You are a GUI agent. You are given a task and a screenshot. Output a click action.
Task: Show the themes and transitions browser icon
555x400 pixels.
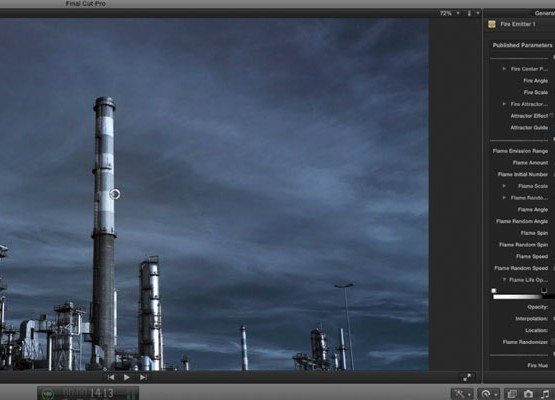[x=512, y=394]
